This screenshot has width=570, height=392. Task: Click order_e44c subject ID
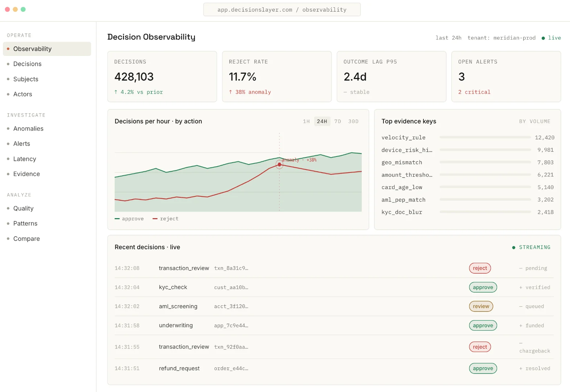pos(231,368)
